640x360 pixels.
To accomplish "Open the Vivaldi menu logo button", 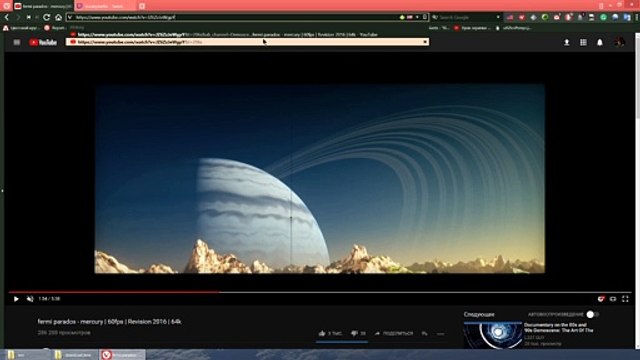I will point(7,6).
